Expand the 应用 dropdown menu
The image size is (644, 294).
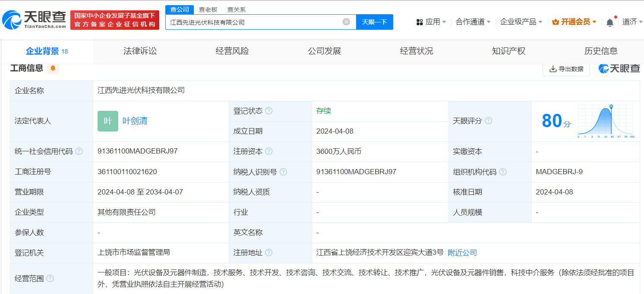point(431,22)
